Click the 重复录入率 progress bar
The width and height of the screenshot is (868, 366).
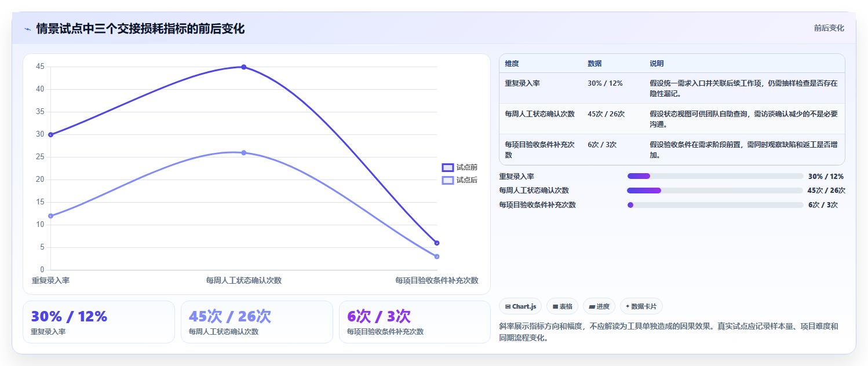click(x=716, y=176)
